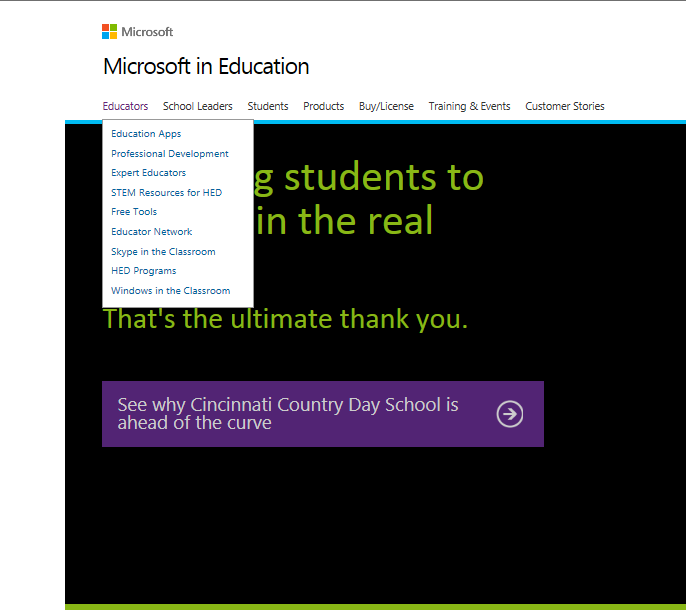This screenshot has height=610, width=686.
Task: Click the Microsoft in Education heading
Action: coord(206,67)
